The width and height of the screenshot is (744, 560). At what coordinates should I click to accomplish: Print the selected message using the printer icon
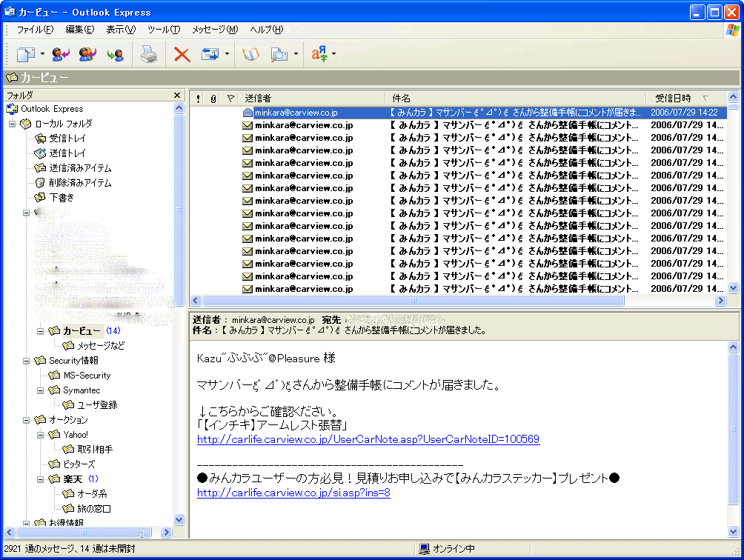click(149, 55)
